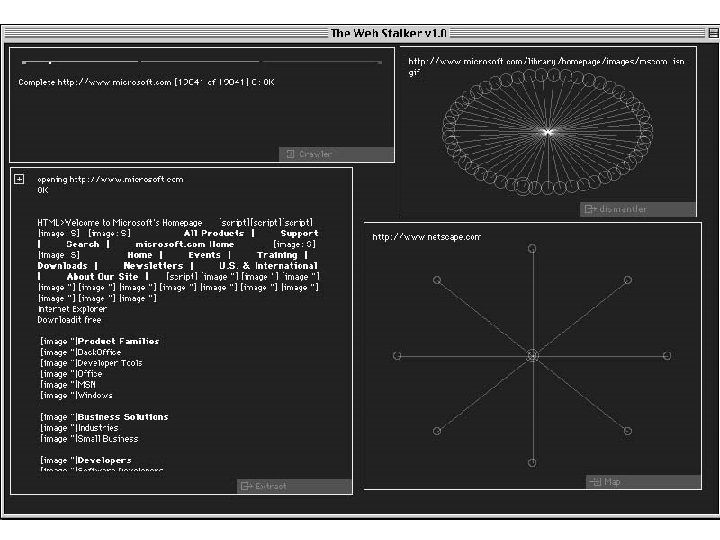Click the dismantler window label button

pyautogui.click(x=638, y=209)
